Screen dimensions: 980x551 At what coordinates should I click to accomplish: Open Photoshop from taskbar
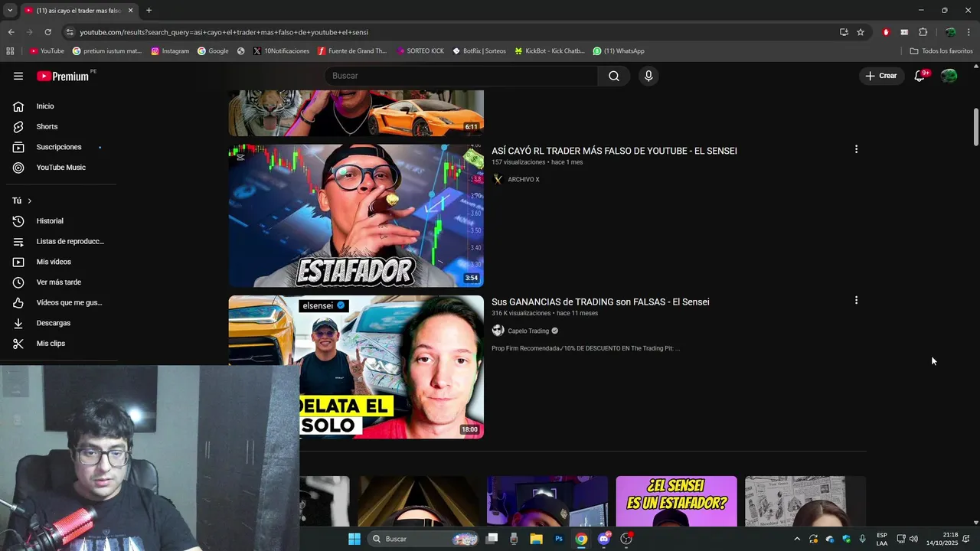pyautogui.click(x=559, y=539)
